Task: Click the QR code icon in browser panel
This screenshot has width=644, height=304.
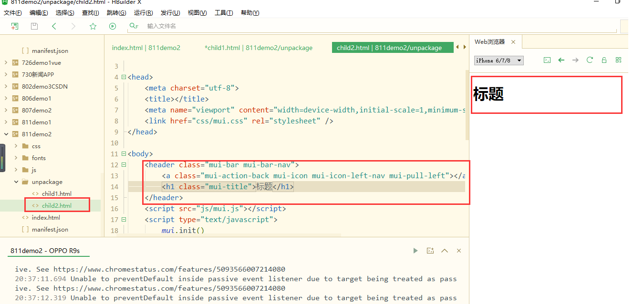Action: pyautogui.click(x=619, y=60)
